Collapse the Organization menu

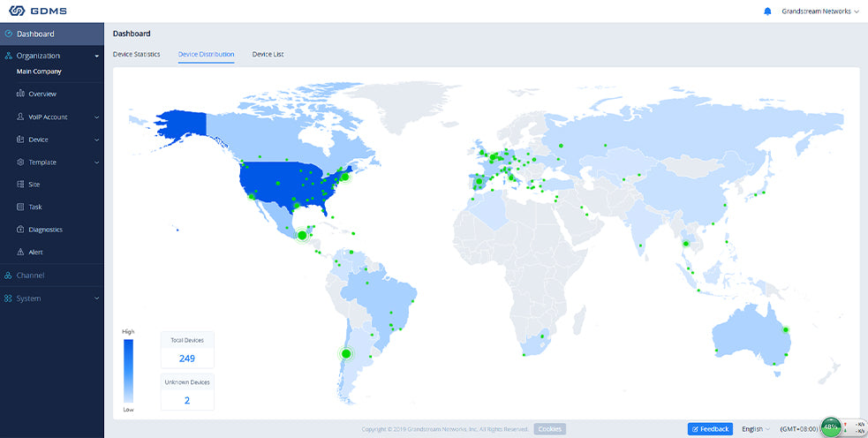tap(97, 56)
